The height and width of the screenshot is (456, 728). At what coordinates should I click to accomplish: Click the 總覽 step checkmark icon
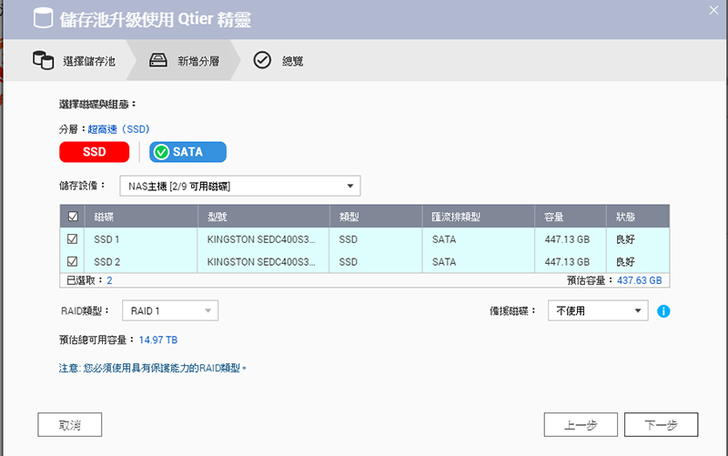click(262, 61)
